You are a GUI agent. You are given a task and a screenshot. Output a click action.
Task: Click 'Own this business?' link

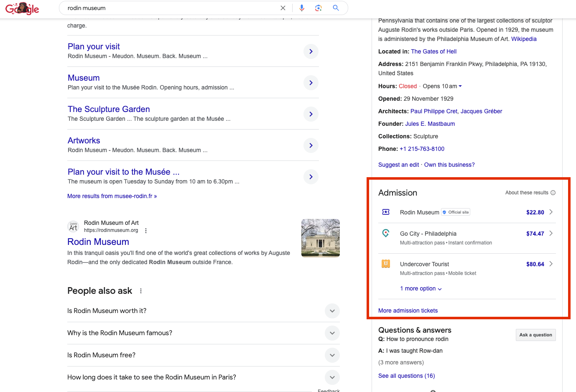[x=449, y=165]
